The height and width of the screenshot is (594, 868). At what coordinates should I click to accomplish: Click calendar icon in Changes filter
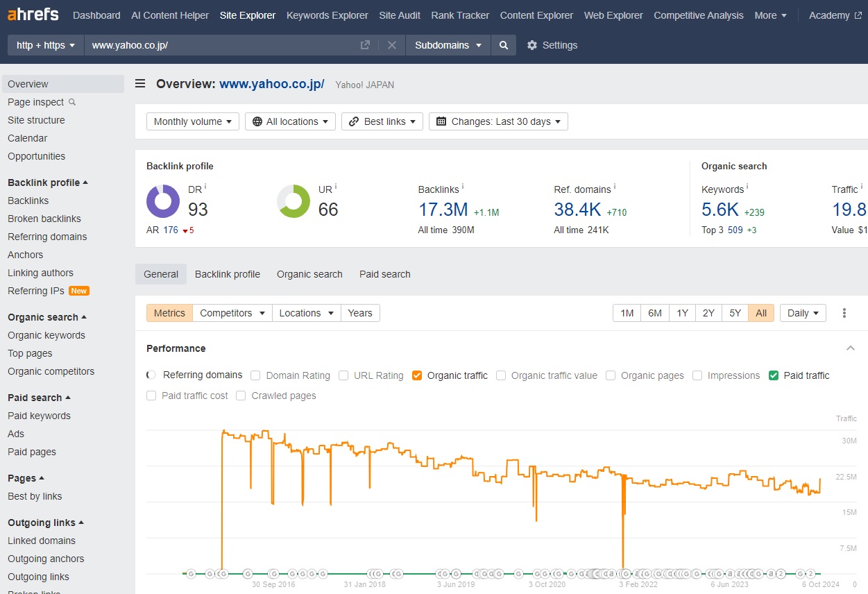click(x=441, y=121)
